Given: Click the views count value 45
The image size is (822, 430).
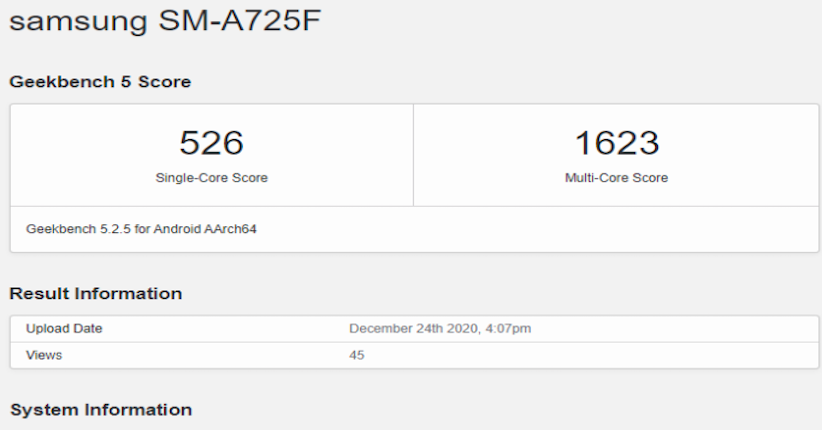Looking at the screenshot, I should 357,354.
